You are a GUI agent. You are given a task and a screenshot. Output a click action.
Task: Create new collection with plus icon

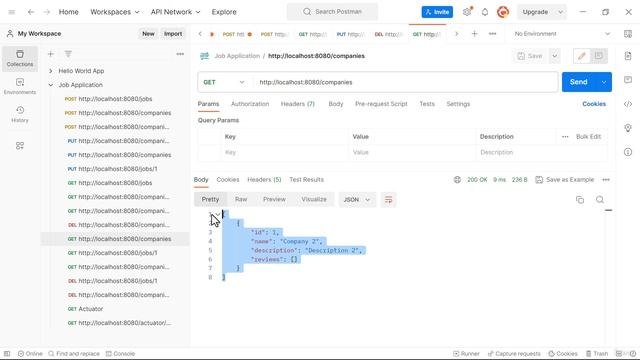click(51, 54)
